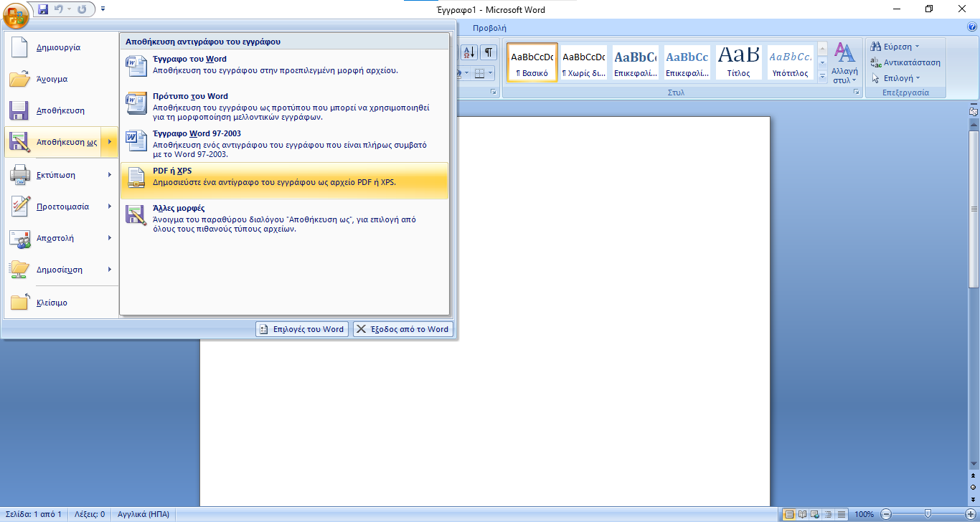Open the undo history dropdown arrow
980x522 pixels.
69,9
